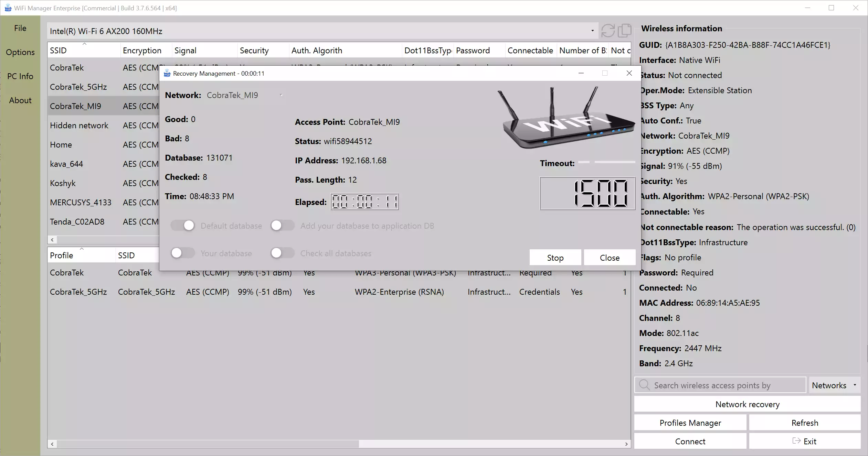Toggle the Your database switch
868x456 pixels.
183,253
